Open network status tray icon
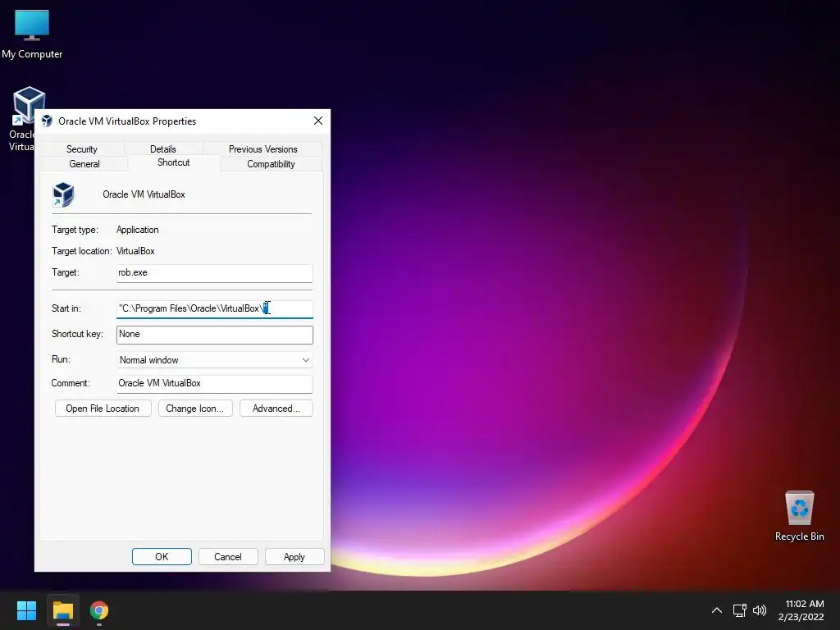The height and width of the screenshot is (630, 840). (x=739, y=610)
